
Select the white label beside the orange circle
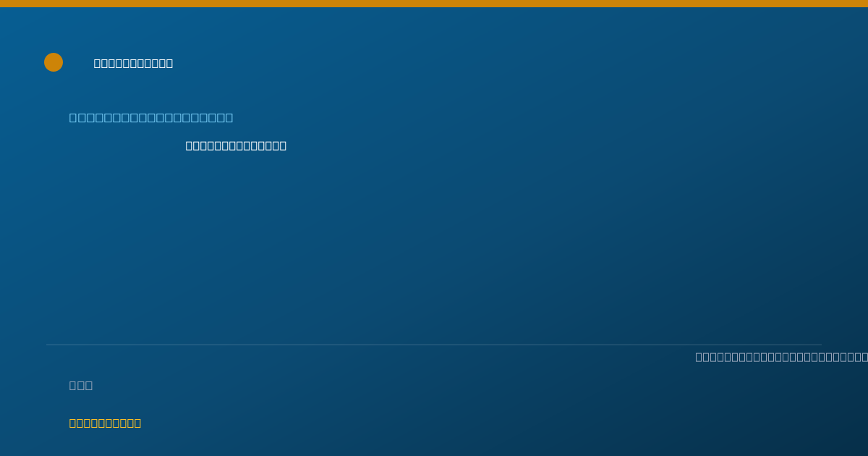click(134, 63)
